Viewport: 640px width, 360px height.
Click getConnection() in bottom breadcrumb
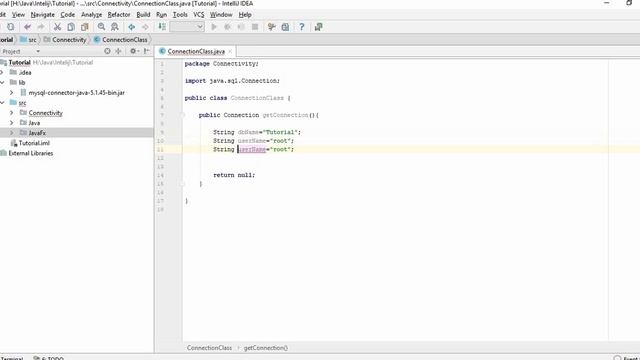click(x=266, y=348)
